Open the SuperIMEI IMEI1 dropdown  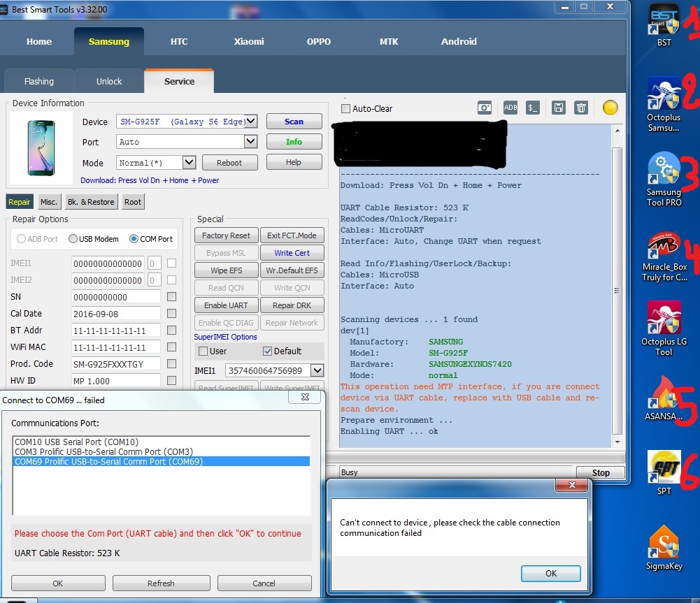317,370
